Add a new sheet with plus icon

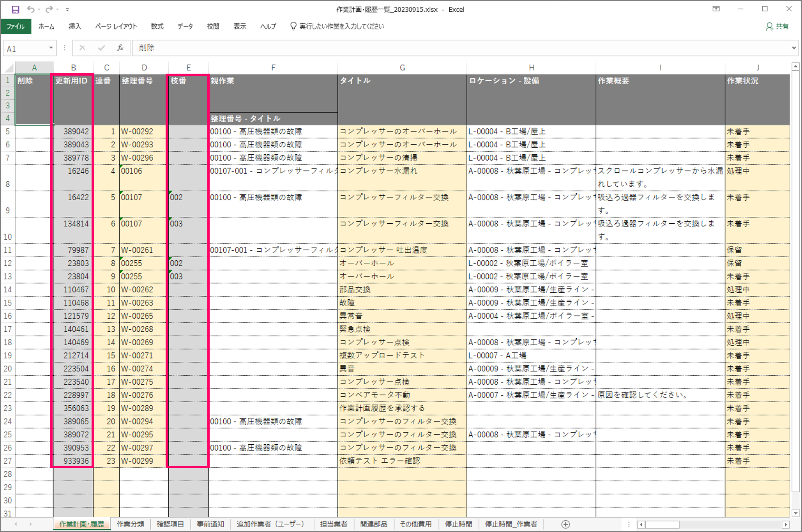tap(566, 524)
